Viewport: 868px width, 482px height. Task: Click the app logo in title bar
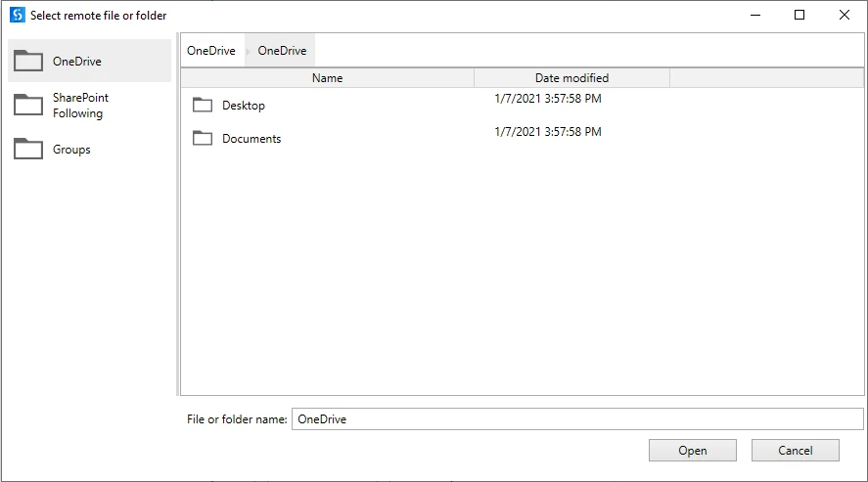click(x=18, y=15)
